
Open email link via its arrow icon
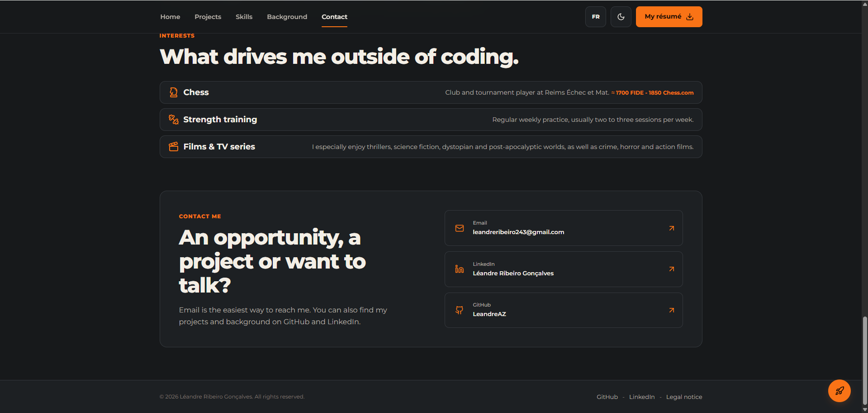coord(672,228)
